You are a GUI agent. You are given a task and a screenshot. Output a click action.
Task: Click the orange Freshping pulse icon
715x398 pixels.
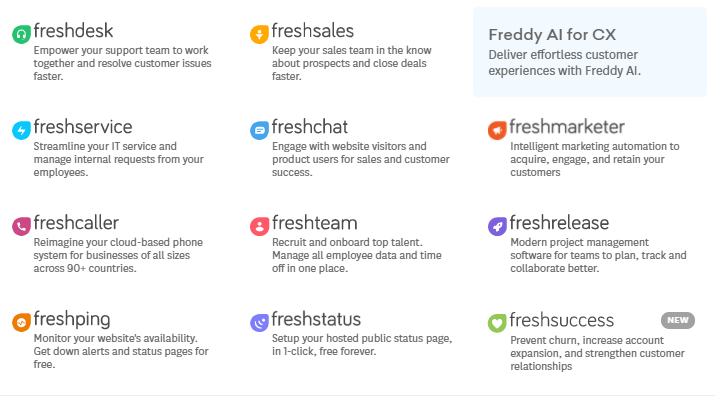tap(21, 322)
